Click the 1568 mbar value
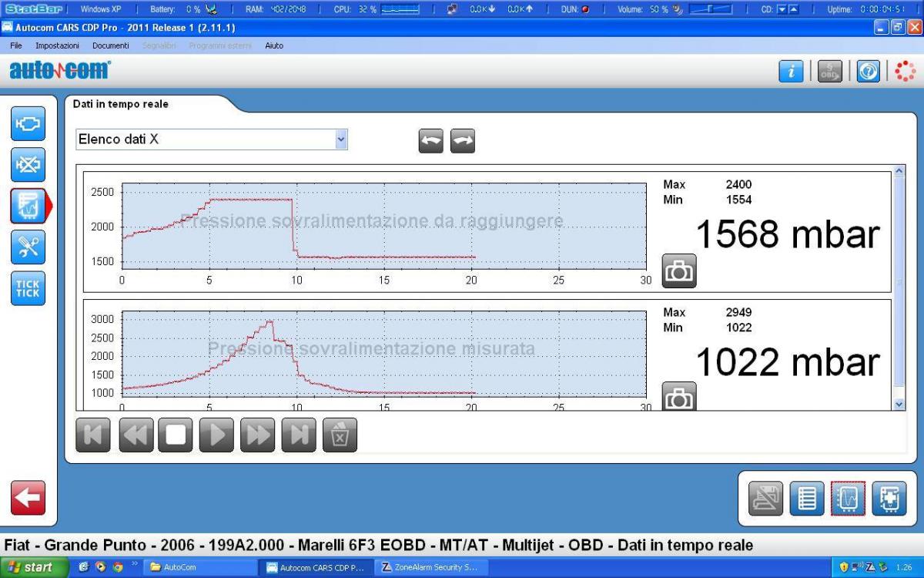 787,234
